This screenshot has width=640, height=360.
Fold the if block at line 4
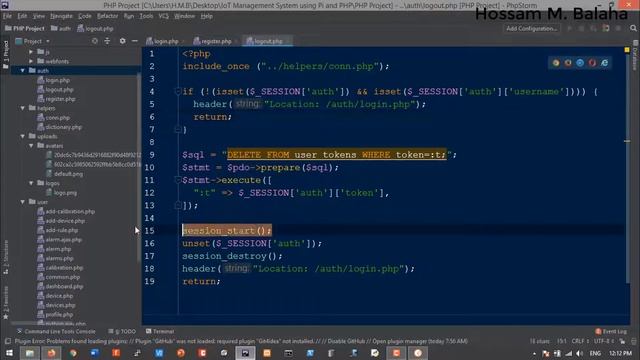(x=178, y=92)
